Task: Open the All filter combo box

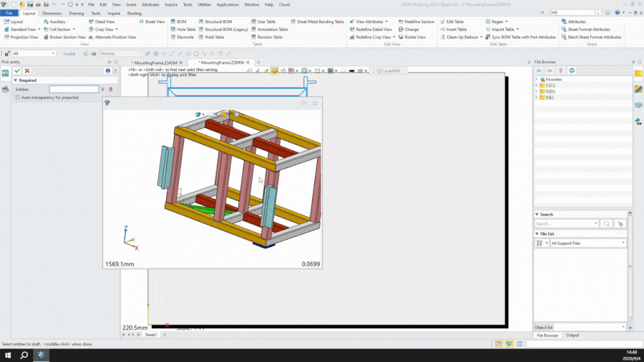Action: pyautogui.click(x=33, y=54)
